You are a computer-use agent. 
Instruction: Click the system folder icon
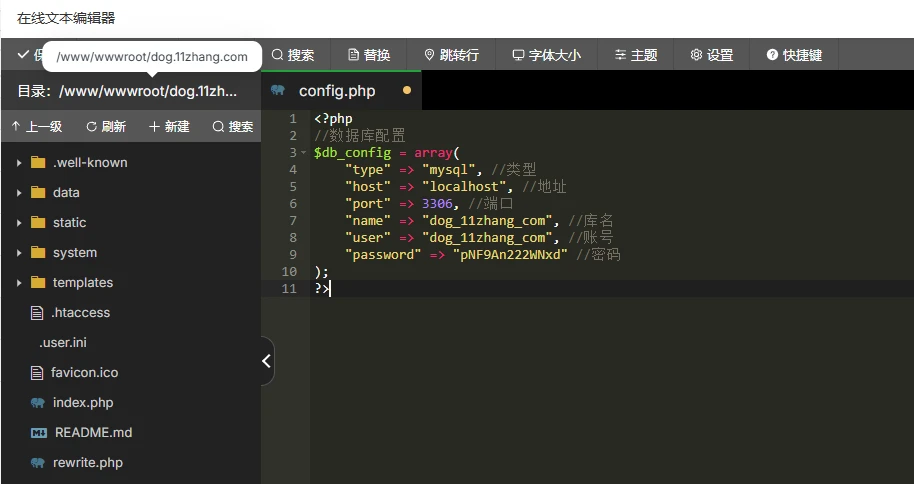tap(38, 252)
